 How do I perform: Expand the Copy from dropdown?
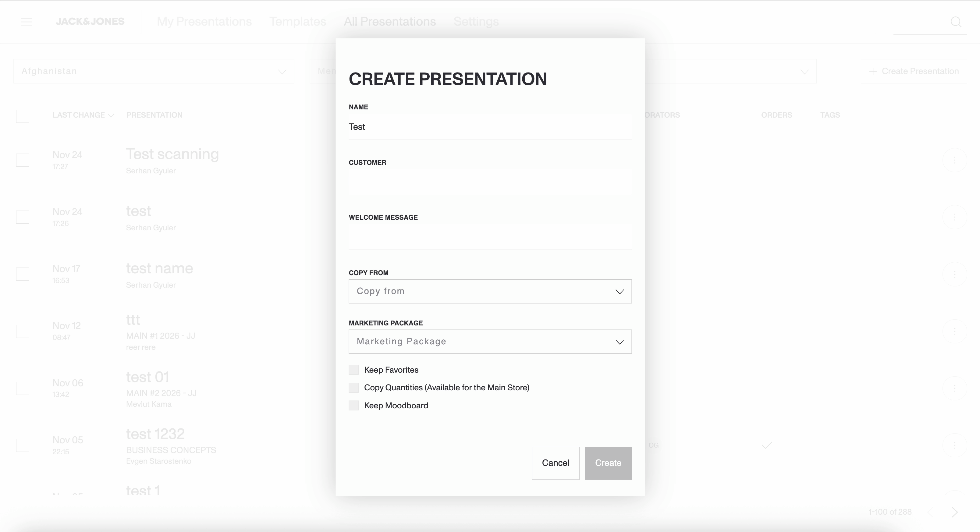[x=490, y=291]
